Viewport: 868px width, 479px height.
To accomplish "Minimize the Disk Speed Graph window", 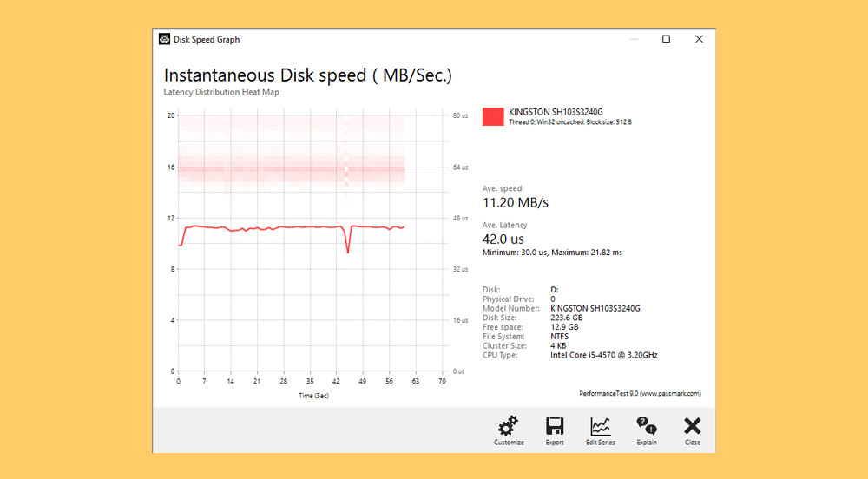I will coord(633,39).
